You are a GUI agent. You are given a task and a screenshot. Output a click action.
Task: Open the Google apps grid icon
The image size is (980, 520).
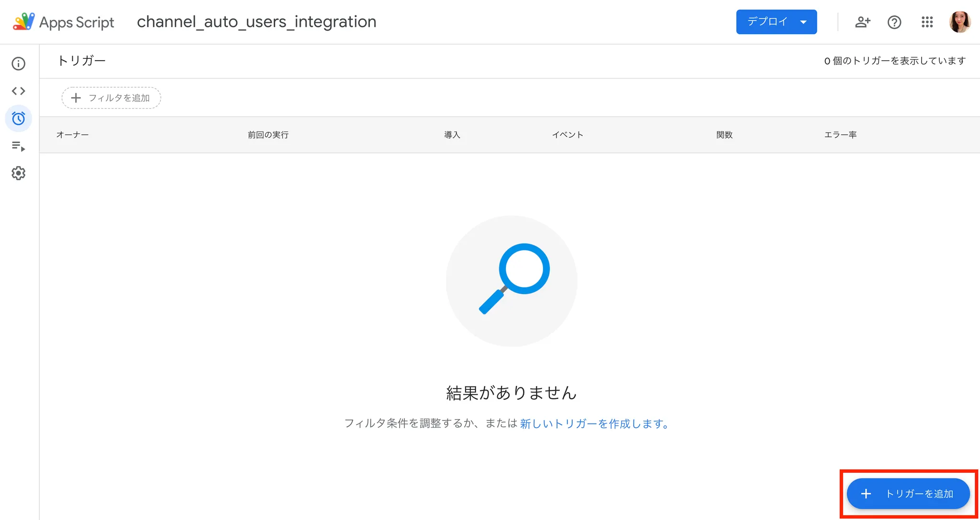(927, 22)
